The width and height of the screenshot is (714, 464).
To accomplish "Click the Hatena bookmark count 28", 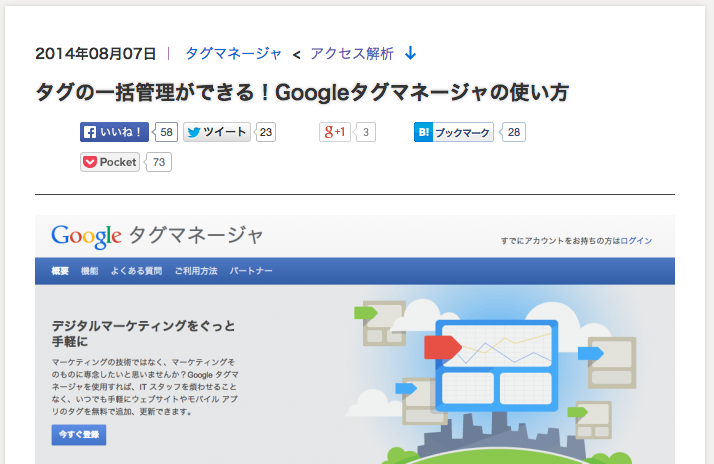I will point(513,132).
